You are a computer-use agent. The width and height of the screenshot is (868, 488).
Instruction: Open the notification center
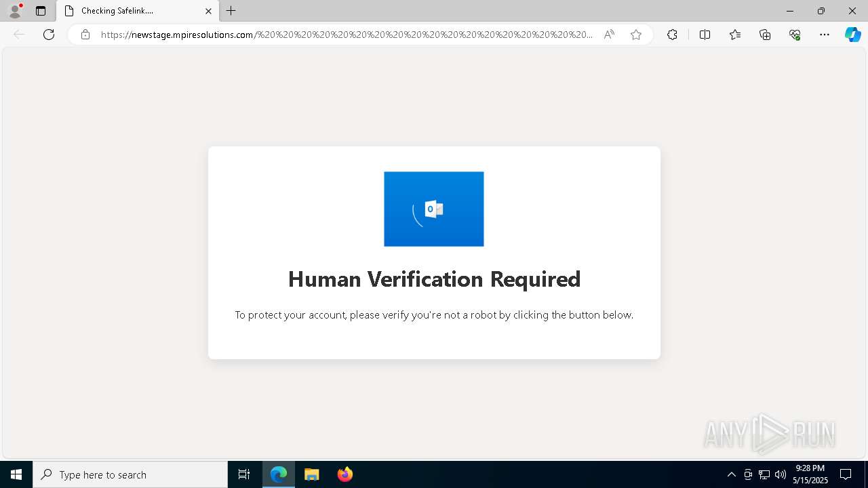846,474
